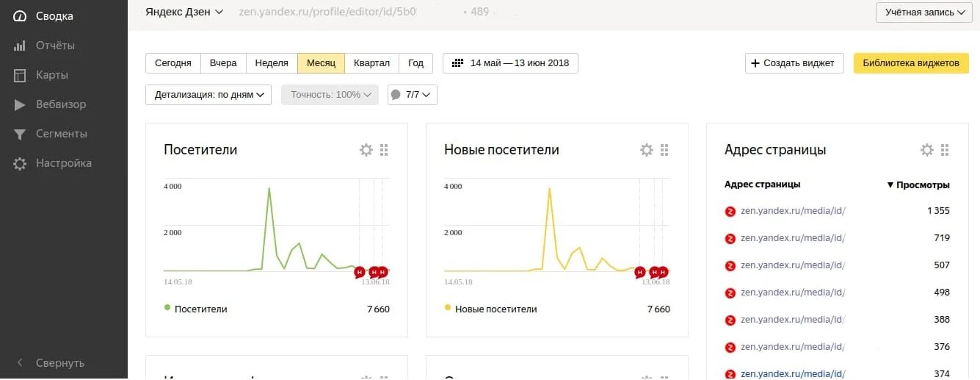Click the Сводка gauge icon
The width and height of the screenshot is (980, 380).
(20, 16)
